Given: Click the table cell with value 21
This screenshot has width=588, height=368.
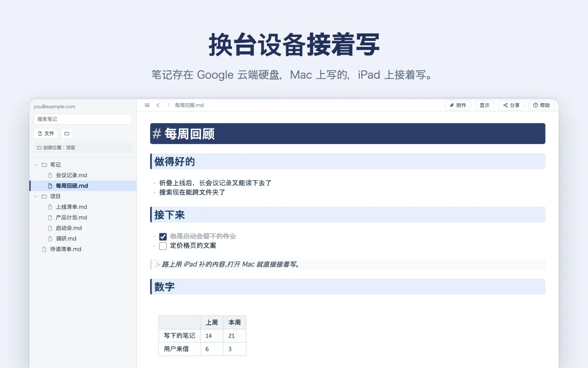Looking at the screenshot, I should point(235,336).
